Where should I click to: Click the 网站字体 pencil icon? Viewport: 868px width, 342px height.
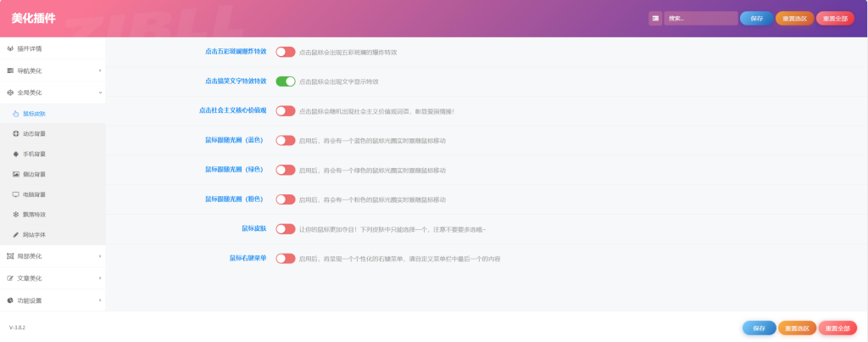click(x=16, y=235)
